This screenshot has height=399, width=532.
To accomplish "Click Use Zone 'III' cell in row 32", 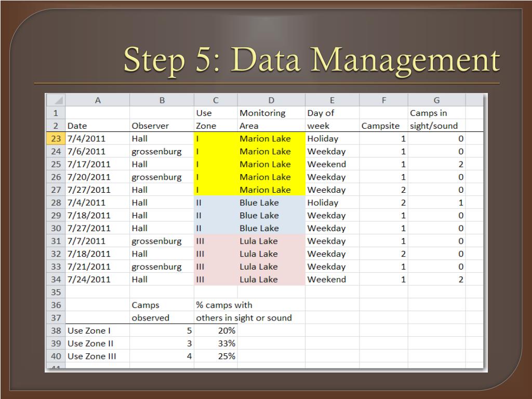I will coord(216,254).
